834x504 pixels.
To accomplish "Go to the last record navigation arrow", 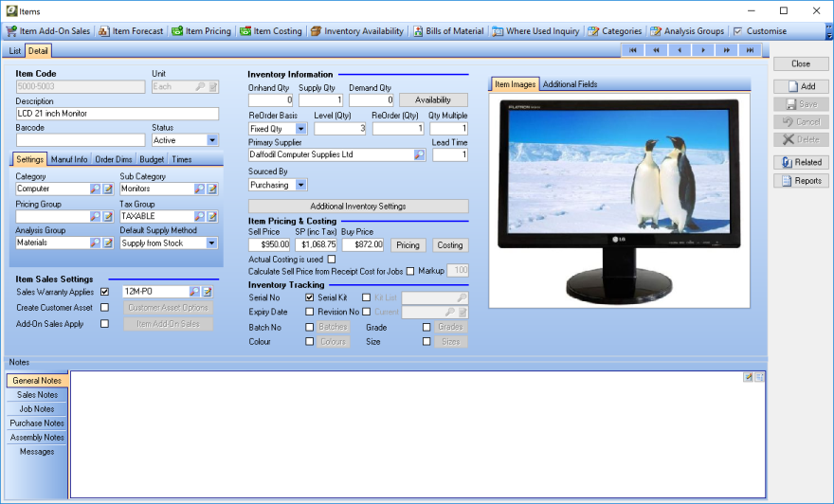I will click(750, 50).
